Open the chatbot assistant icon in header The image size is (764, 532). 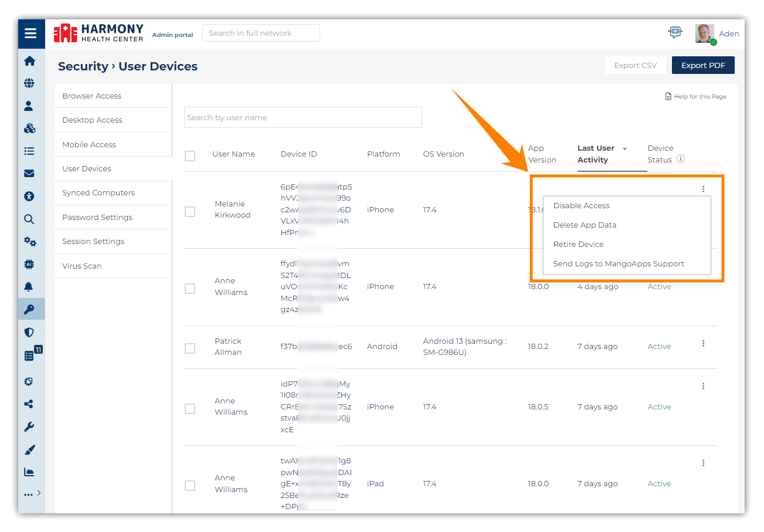click(x=675, y=33)
